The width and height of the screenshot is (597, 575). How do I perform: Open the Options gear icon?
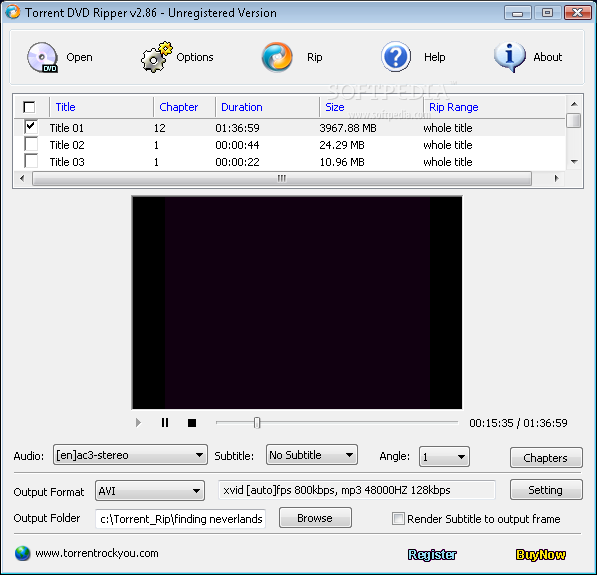pyautogui.click(x=156, y=57)
